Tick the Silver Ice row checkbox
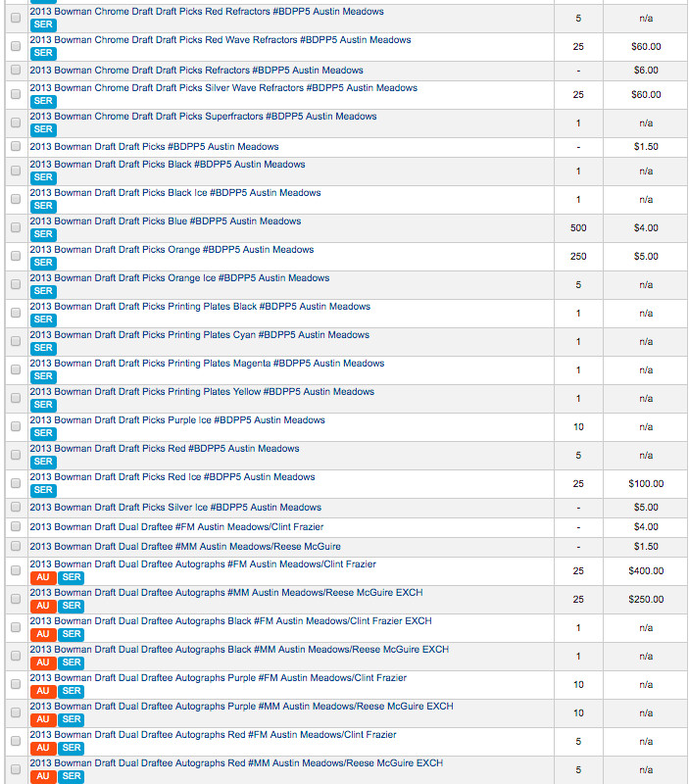Screen dimensions: 689x784 [x=16, y=507]
